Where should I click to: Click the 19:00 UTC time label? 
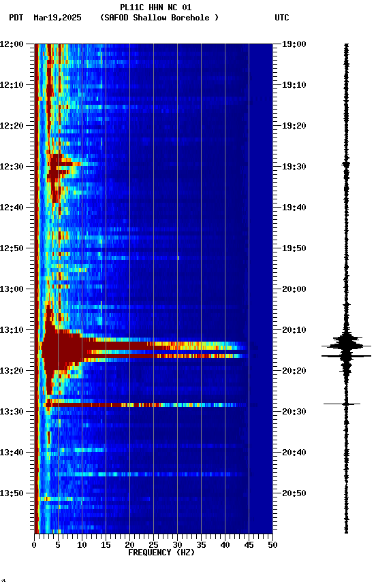point(294,44)
